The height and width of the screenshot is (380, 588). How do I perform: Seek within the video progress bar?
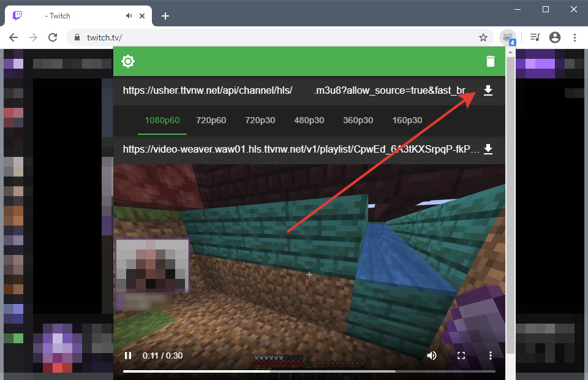click(x=309, y=371)
